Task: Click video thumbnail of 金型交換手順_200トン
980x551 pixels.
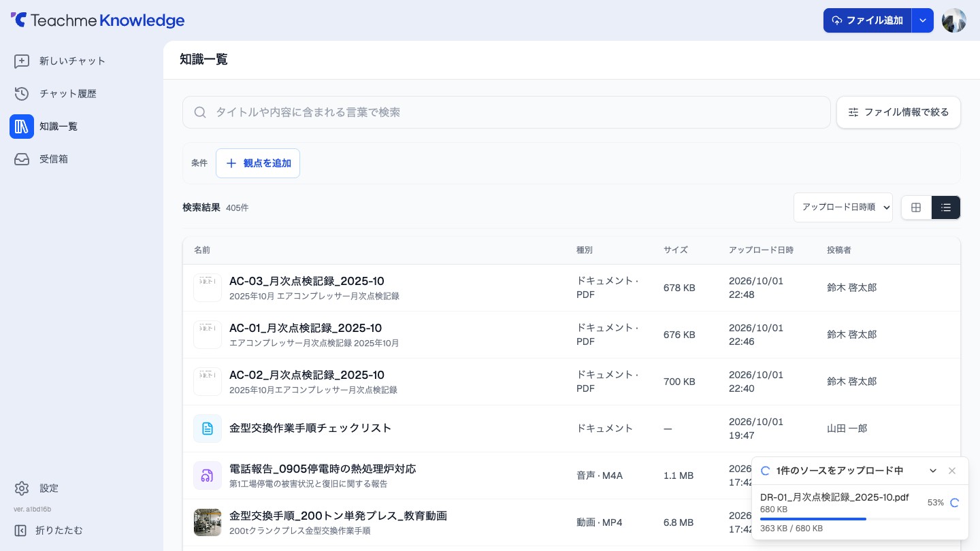Action: (x=208, y=522)
